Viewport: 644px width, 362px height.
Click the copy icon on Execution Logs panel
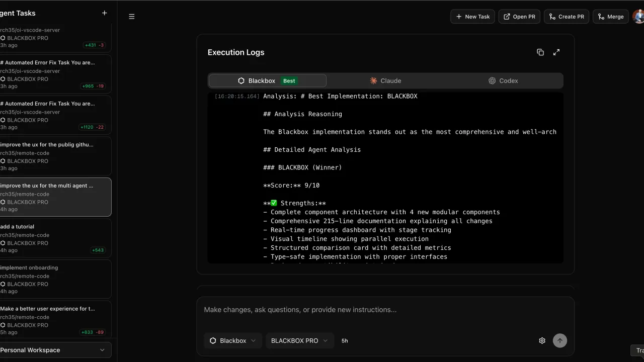click(540, 52)
